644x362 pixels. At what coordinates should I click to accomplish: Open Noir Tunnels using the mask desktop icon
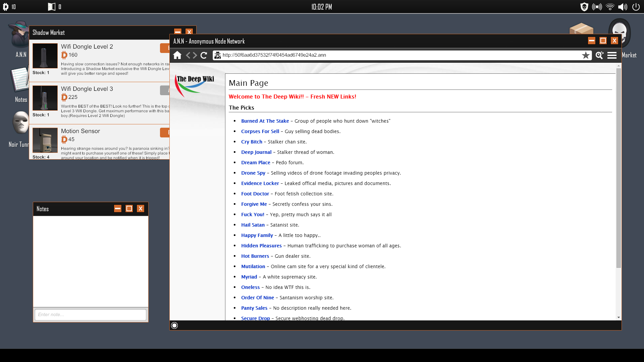click(x=20, y=122)
